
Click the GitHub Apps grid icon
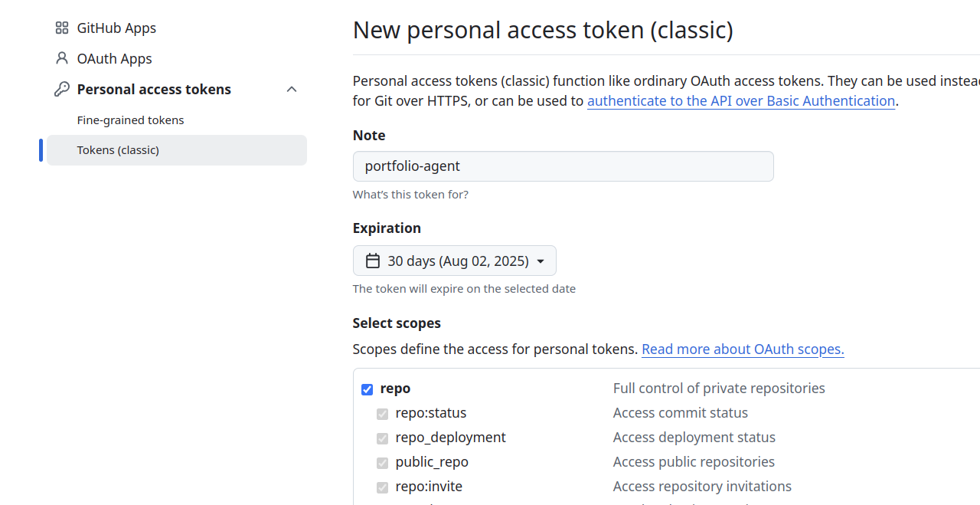[x=62, y=28]
